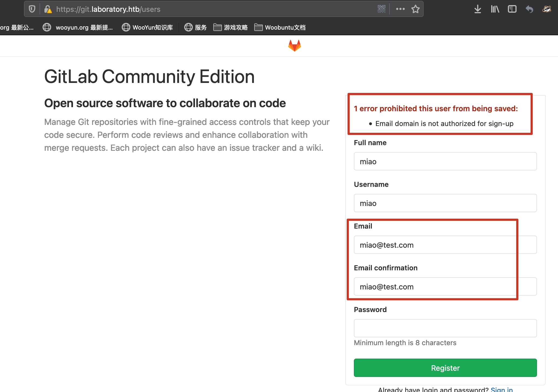The width and height of the screenshot is (558, 392).
Task: Click into the Email confirmation field
Action: point(445,286)
